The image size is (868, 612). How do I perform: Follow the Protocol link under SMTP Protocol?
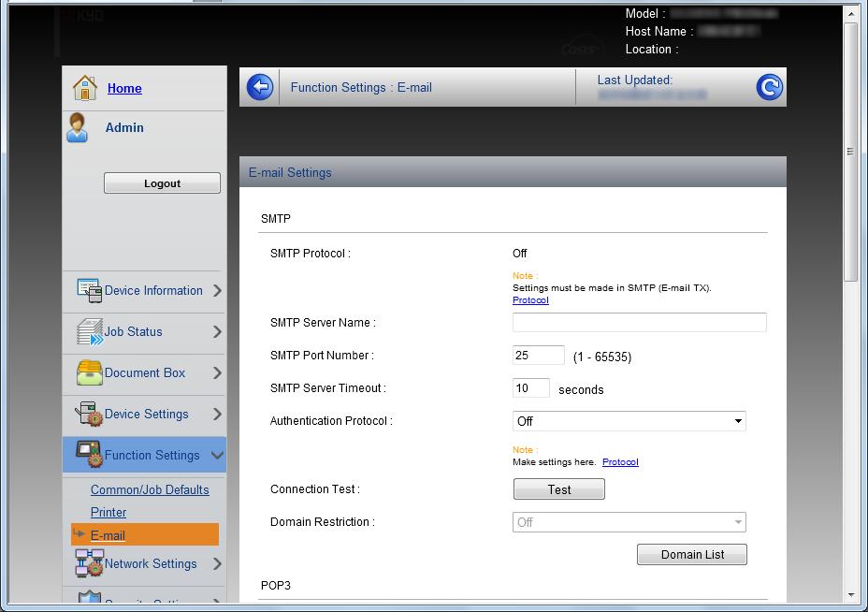click(530, 300)
